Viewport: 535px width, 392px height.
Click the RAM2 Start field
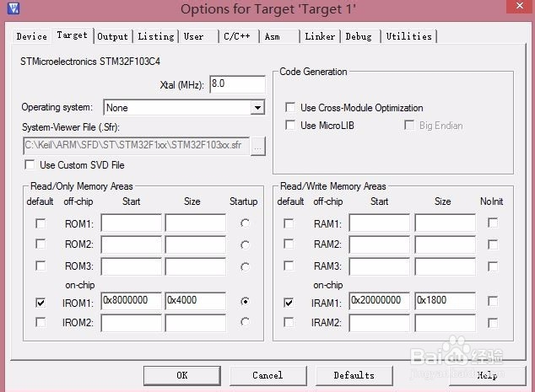(x=380, y=244)
